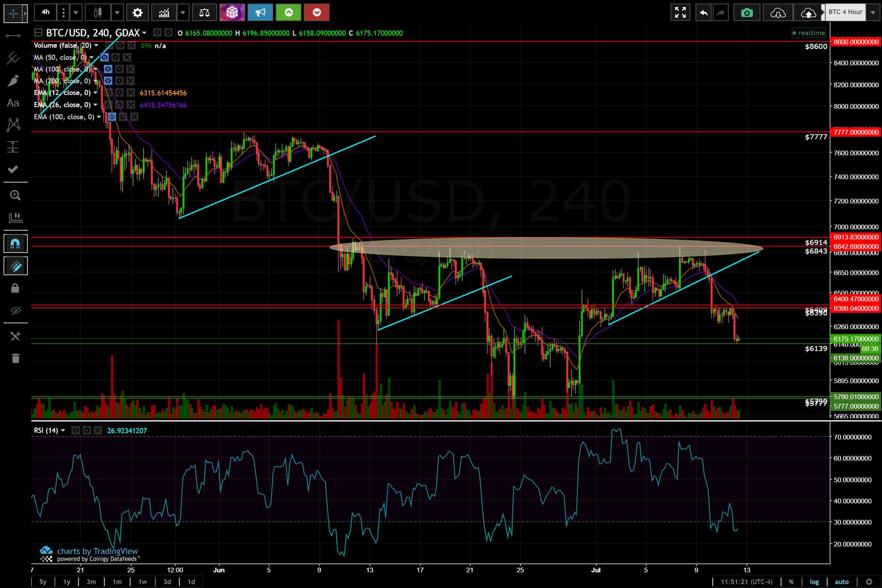Select the brush drawing tool
Image resolution: width=882 pixels, height=588 pixels.
click(13, 81)
